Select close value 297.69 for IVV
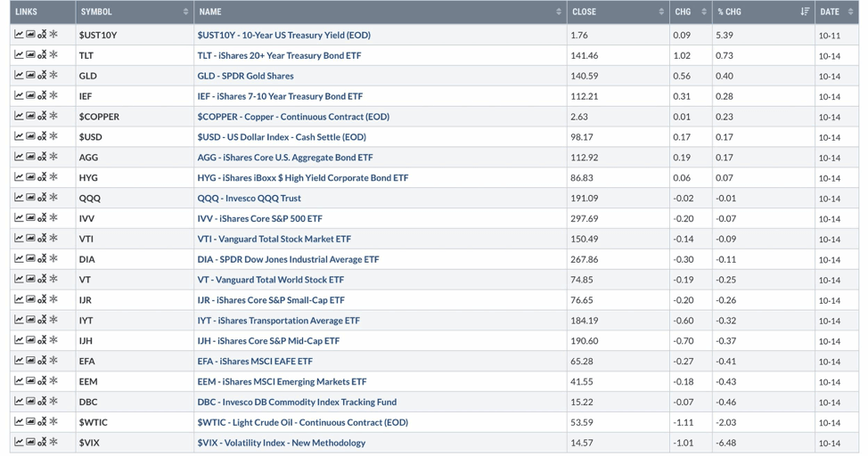The width and height of the screenshot is (868, 456). pyautogui.click(x=584, y=218)
